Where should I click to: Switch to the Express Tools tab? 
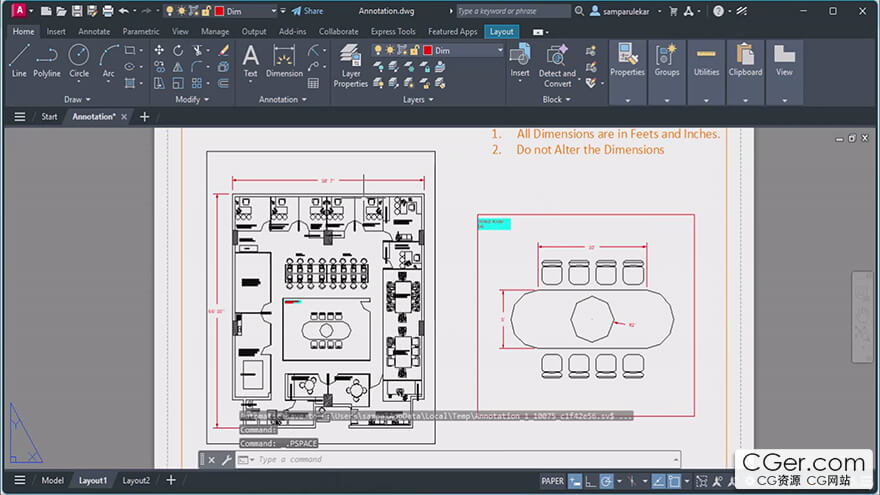tap(393, 31)
